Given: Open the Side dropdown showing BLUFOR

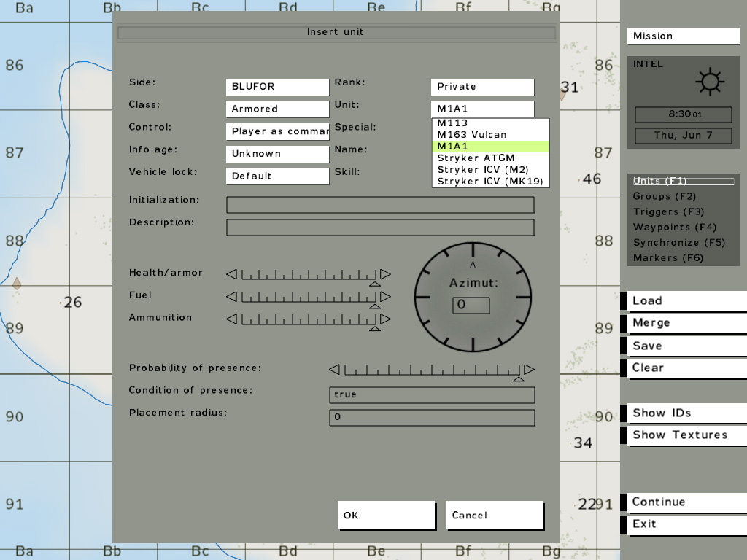Looking at the screenshot, I should point(277,87).
